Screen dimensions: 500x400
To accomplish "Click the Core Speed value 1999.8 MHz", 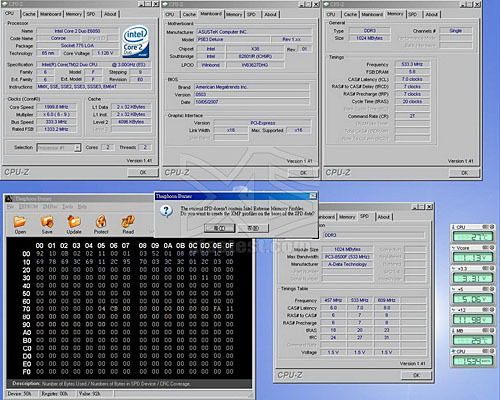I will coord(56,107).
